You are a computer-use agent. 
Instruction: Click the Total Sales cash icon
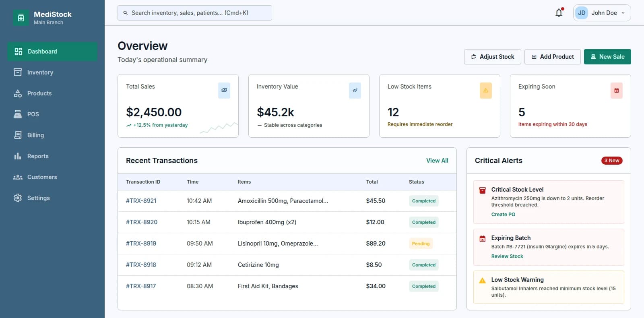(x=224, y=91)
